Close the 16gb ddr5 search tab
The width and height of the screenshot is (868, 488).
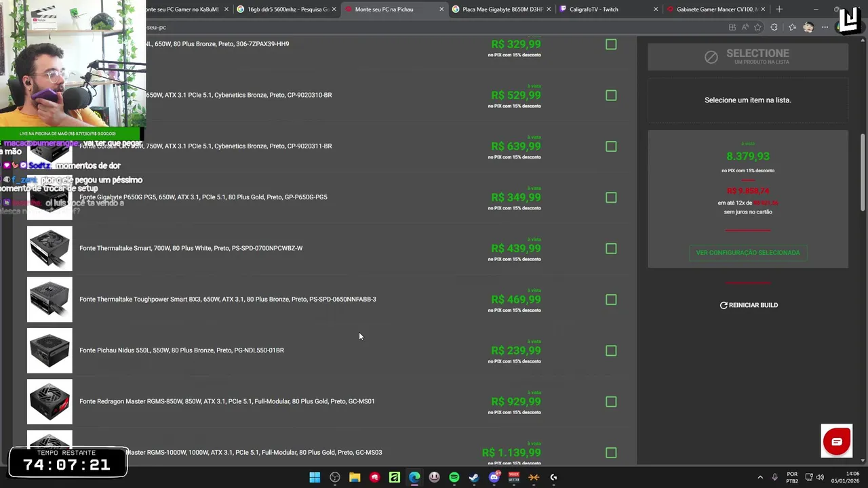pyautogui.click(x=334, y=9)
